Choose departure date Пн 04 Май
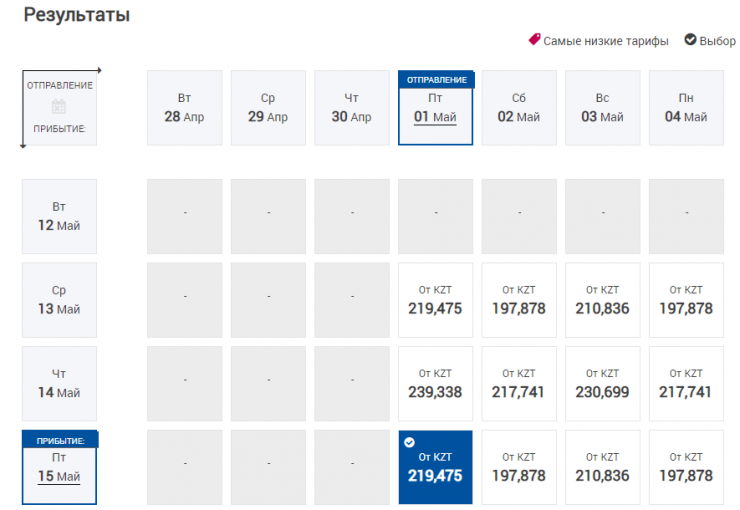 686,108
